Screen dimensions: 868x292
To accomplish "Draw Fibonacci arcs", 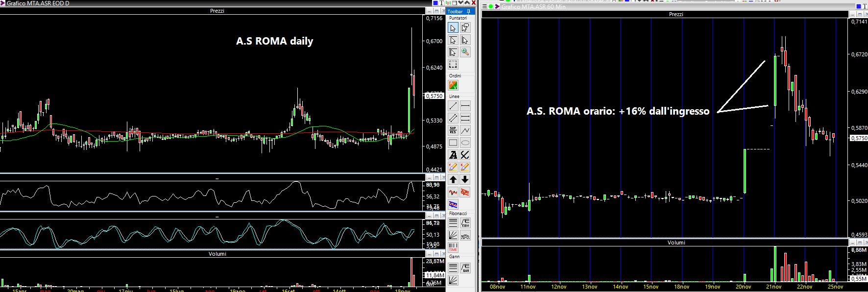I will [x=465, y=235].
